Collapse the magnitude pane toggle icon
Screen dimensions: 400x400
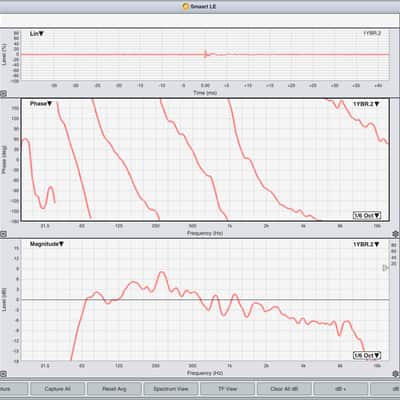pos(3,374)
